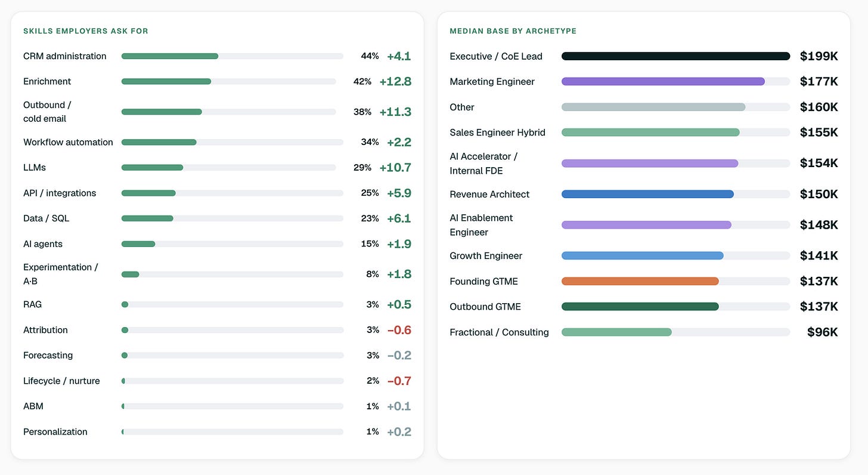The image size is (868, 475).
Task: Click the black Executive / CoE Lead bar
Action: [x=676, y=56]
